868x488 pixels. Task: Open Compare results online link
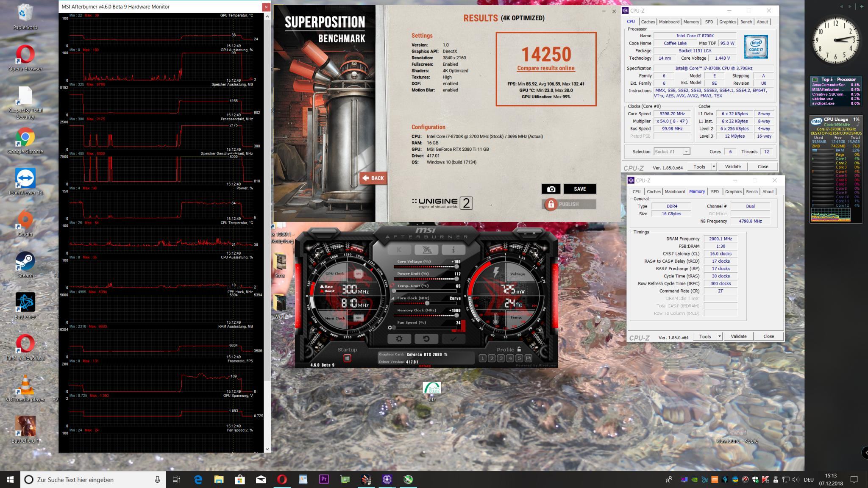(546, 68)
